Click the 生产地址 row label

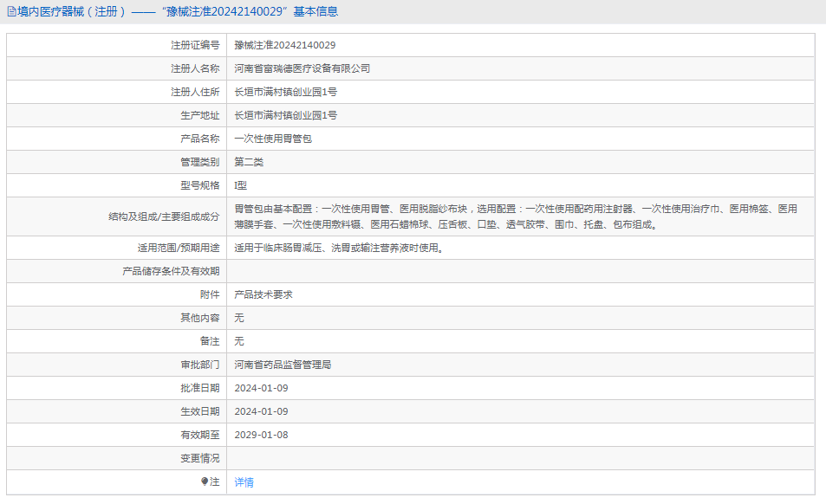(x=200, y=115)
